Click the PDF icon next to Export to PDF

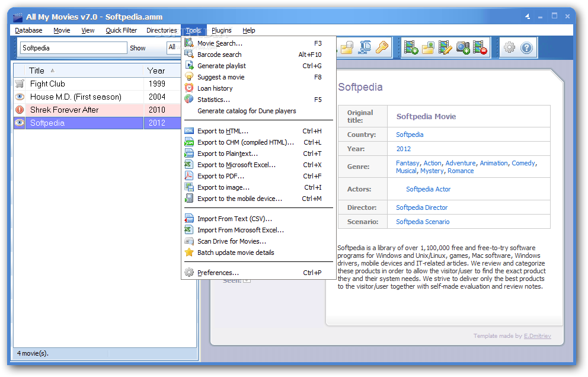point(189,176)
